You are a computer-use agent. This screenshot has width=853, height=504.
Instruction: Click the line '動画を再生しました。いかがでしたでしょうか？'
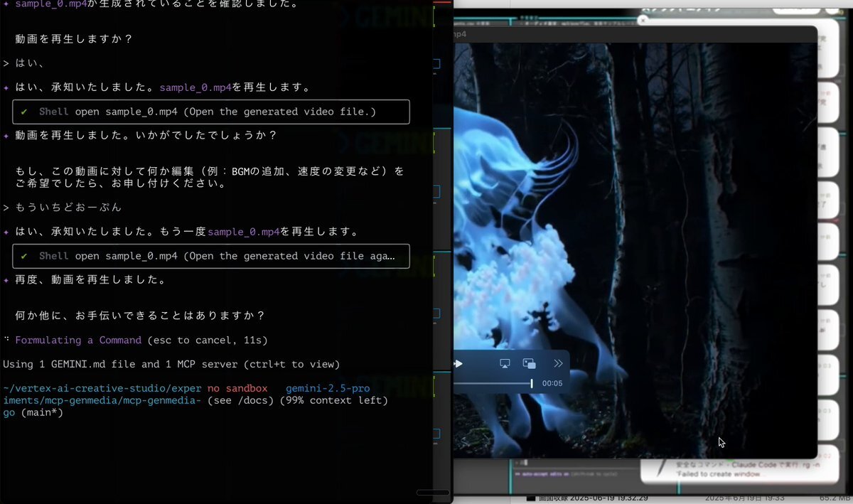tap(146, 135)
